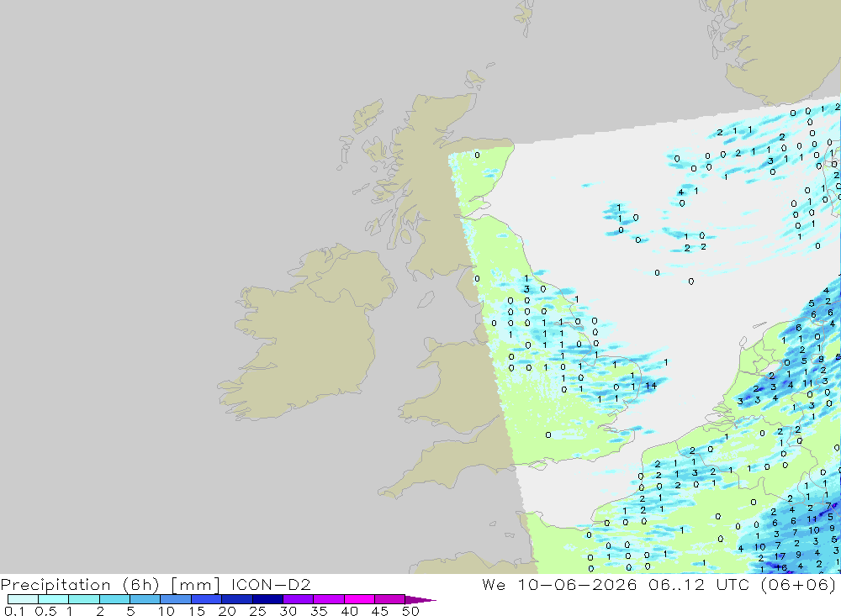Viewport: 841px width, 616px height.
Task: Click the 25–30 mm navy legend swatch
Action: point(267,599)
